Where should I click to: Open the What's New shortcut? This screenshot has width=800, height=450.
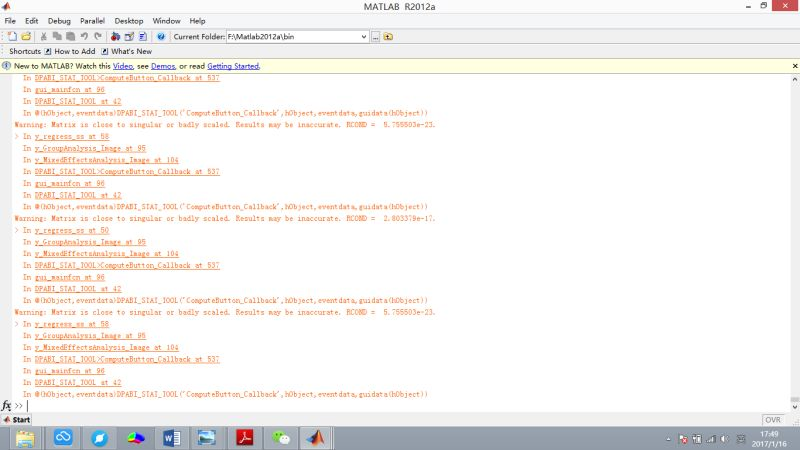[x=127, y=51]
